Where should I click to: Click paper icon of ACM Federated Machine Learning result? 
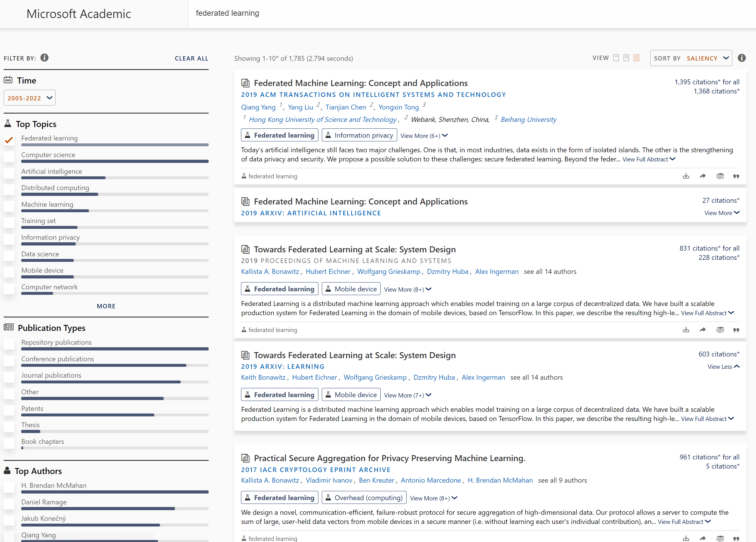click(245, 83)
